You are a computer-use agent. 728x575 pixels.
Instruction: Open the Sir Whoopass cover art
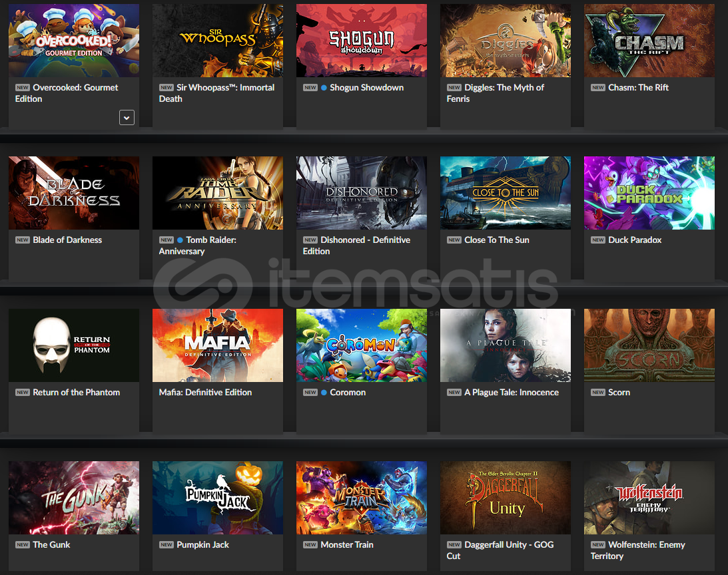(x=218, y=41)
